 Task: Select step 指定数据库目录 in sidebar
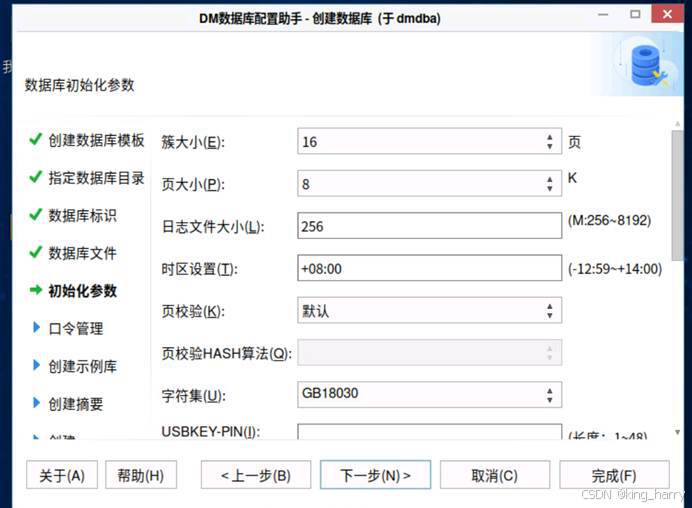pos(96,178)
